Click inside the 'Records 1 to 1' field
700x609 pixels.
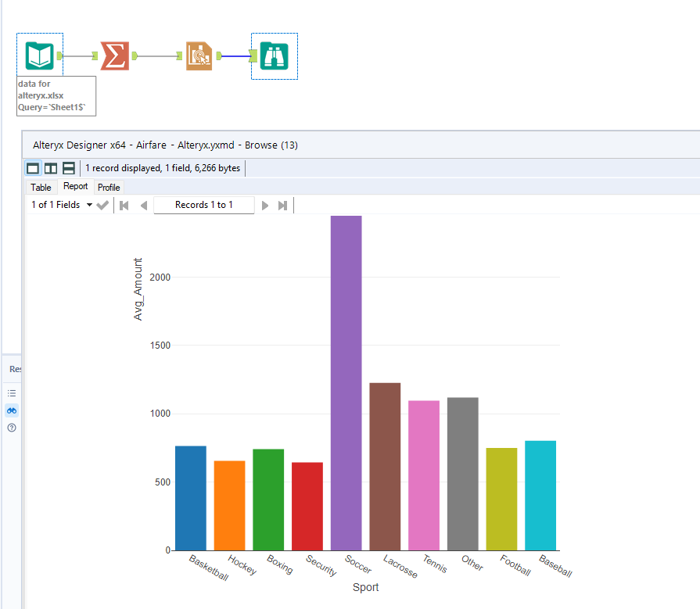[x=203, y=204]
